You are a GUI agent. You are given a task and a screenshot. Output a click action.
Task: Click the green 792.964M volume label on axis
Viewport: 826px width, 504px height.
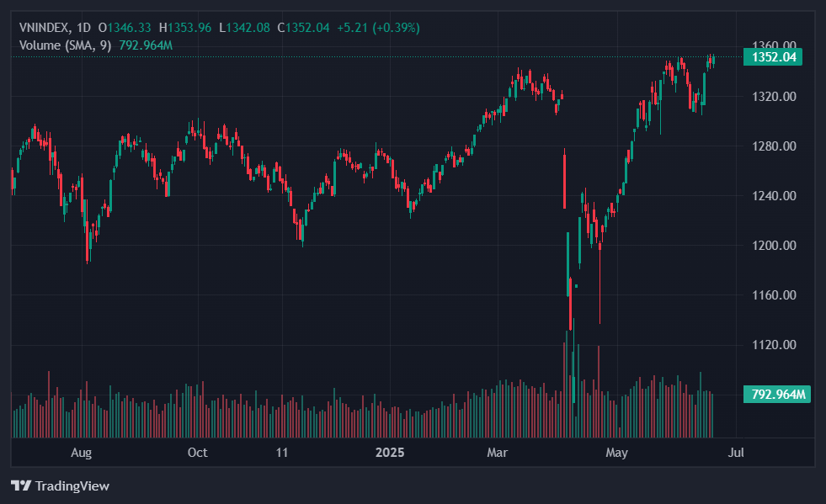point(776,394)
